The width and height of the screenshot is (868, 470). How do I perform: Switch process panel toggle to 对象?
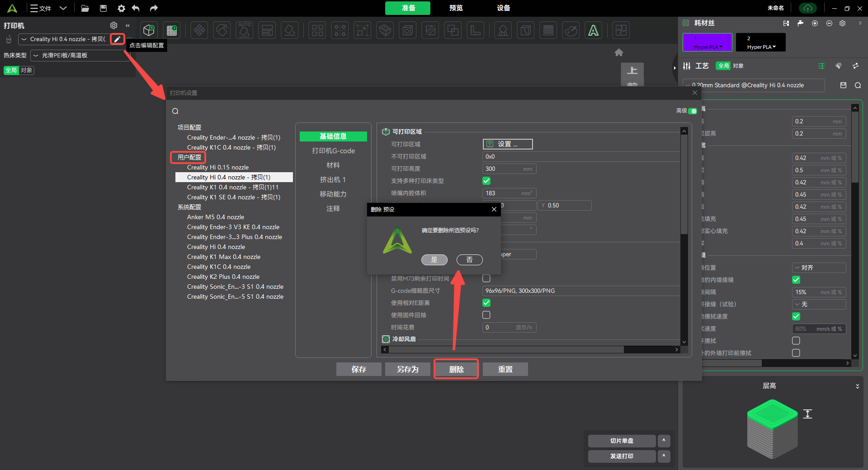(x=738, y=66)
